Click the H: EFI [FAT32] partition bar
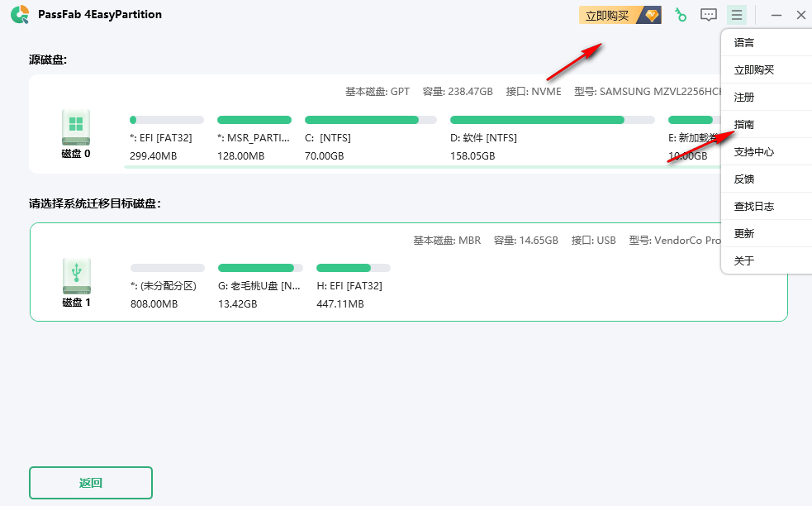This screenshot has width=812, height=506. 354,268
